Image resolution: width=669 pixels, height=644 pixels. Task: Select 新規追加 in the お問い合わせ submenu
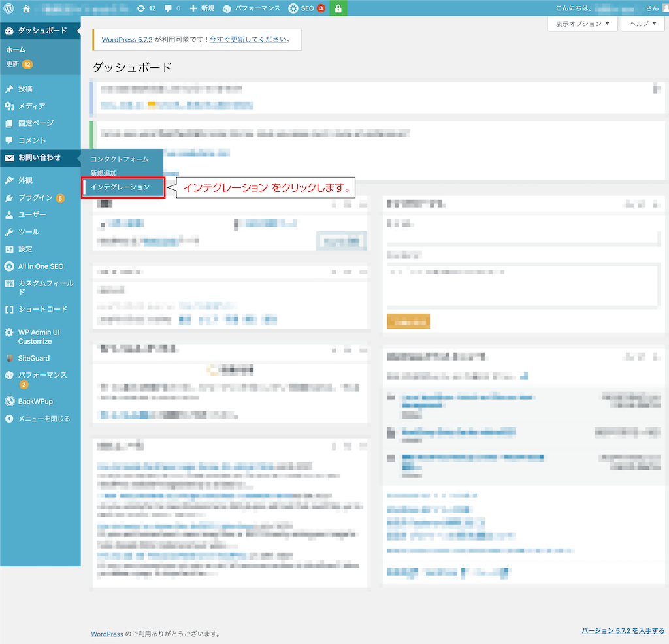tap(104, 172)
